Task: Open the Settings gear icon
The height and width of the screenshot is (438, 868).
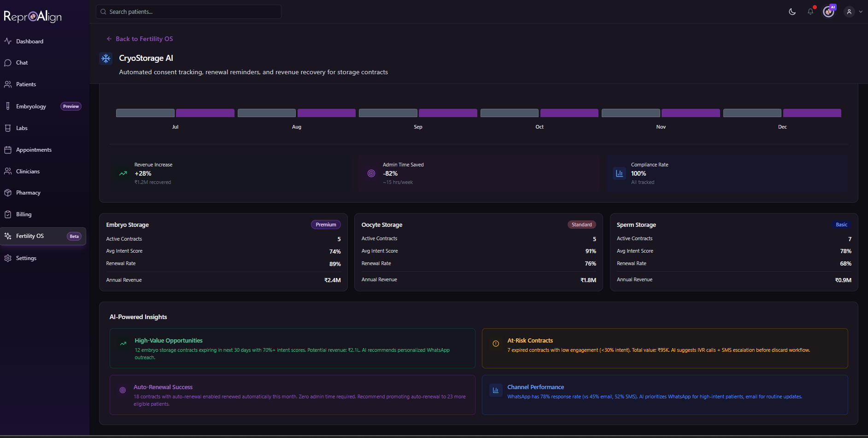Action: 8,258
